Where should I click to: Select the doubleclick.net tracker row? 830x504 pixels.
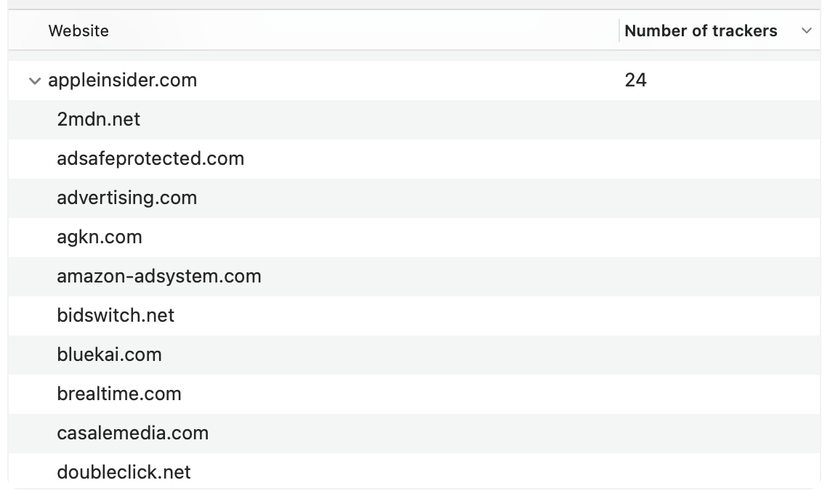pyautogui.click(x=124, y=472)
